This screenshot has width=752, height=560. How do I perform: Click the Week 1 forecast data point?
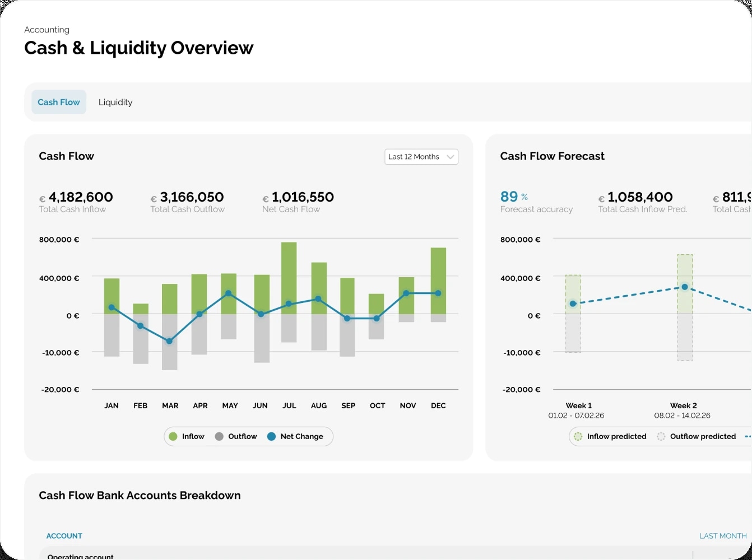(x=573, y=304)
